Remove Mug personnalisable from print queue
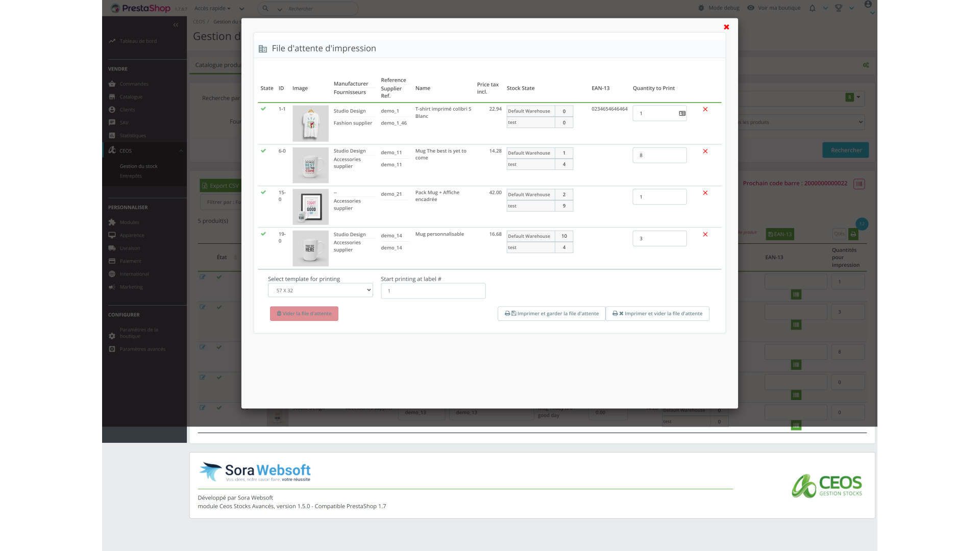 click(705, 235)
